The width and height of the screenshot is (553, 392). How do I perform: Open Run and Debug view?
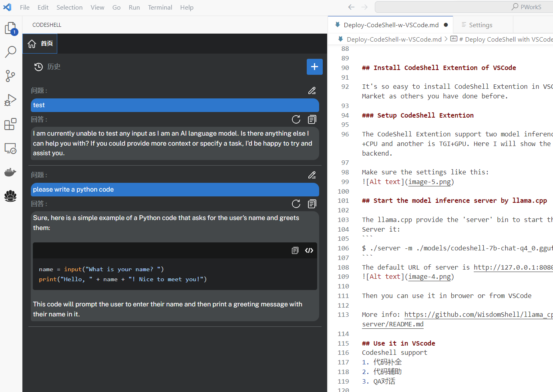pyautogui.click(x=11, y=100)
